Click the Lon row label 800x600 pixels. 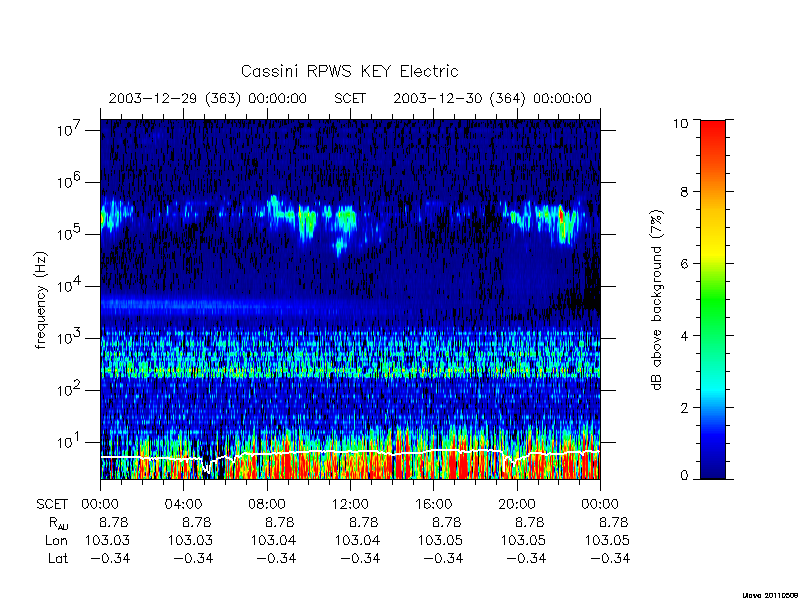coord(56,540)
